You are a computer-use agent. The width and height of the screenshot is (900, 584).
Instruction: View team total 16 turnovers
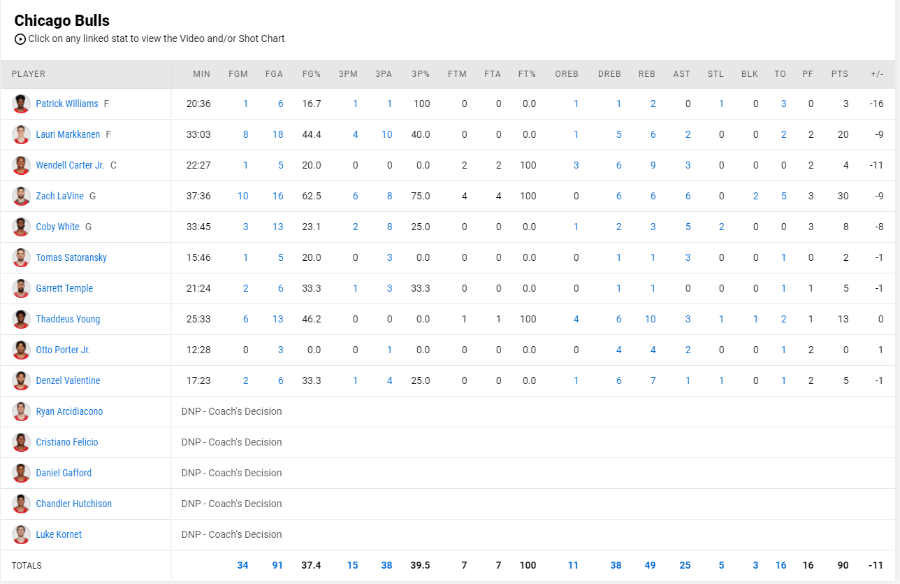pos(781,565)
